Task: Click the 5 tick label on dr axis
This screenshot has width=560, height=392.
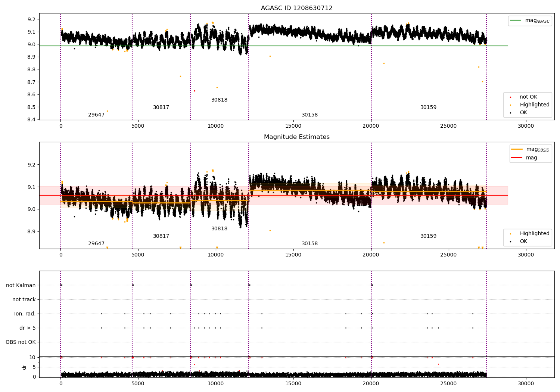Action: click(34, 367)
